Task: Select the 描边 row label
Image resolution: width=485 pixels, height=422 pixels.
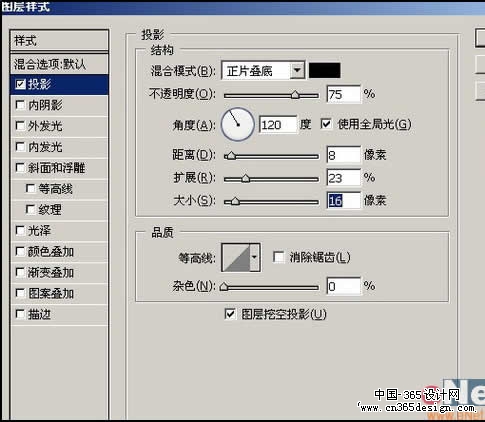Action: (39, 314)
